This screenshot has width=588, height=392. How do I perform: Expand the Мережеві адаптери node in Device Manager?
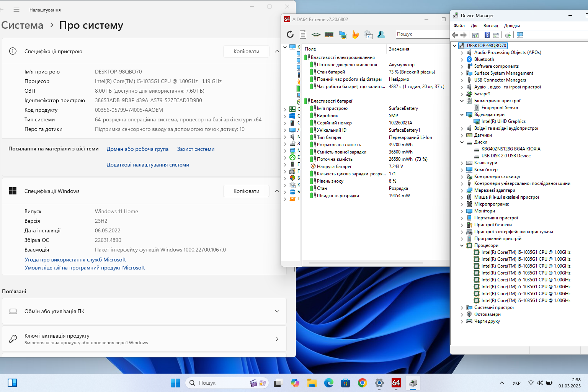(462, 191)
